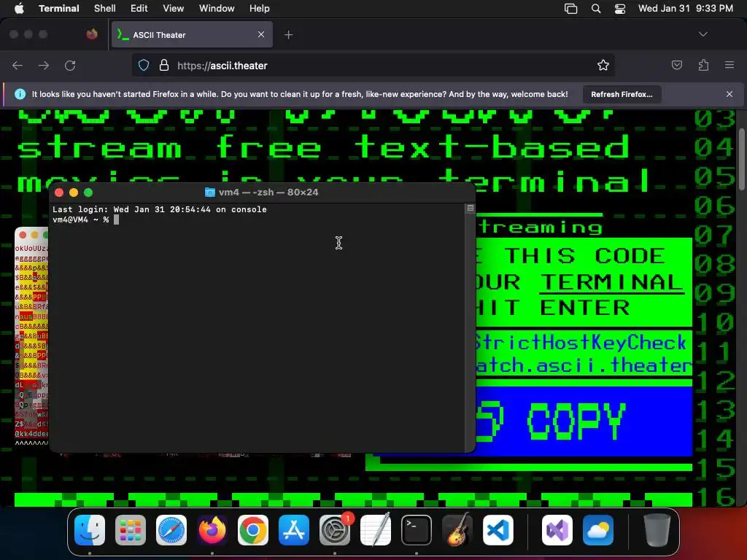Open System Settings from the Dock
This screenshot has height=560, width=747.
pyautogui.click(x=334, y=530)
